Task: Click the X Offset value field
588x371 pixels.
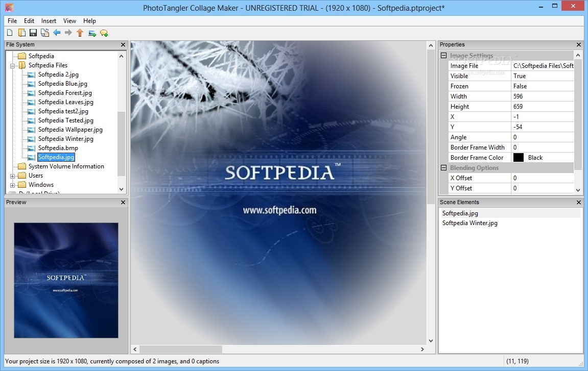Action: pyautogui.click(x=542, y=178)
